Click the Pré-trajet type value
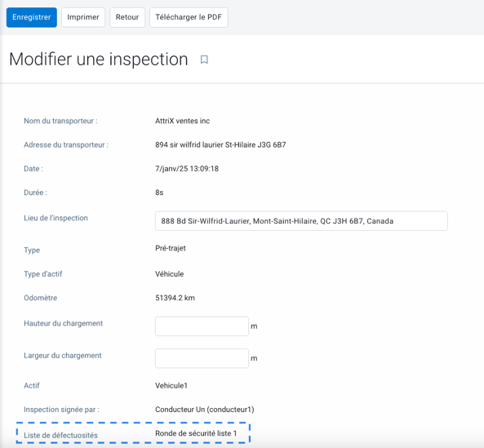The image size is (484, 448). coord(171,248)
